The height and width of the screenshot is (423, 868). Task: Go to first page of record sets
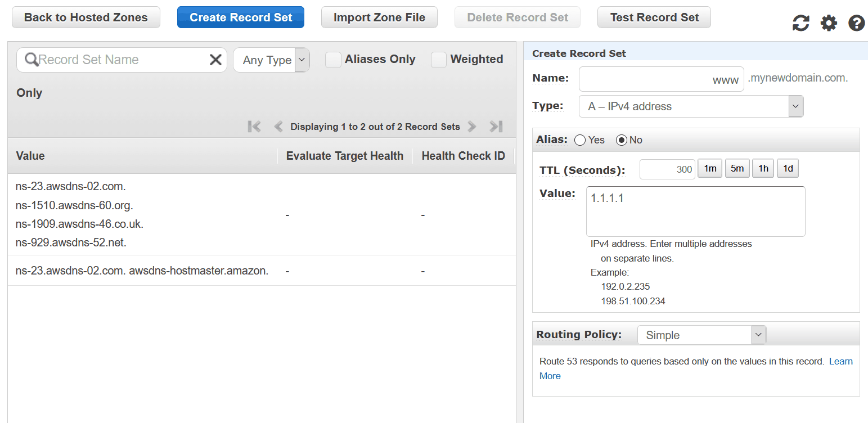(x=254, y=127)
